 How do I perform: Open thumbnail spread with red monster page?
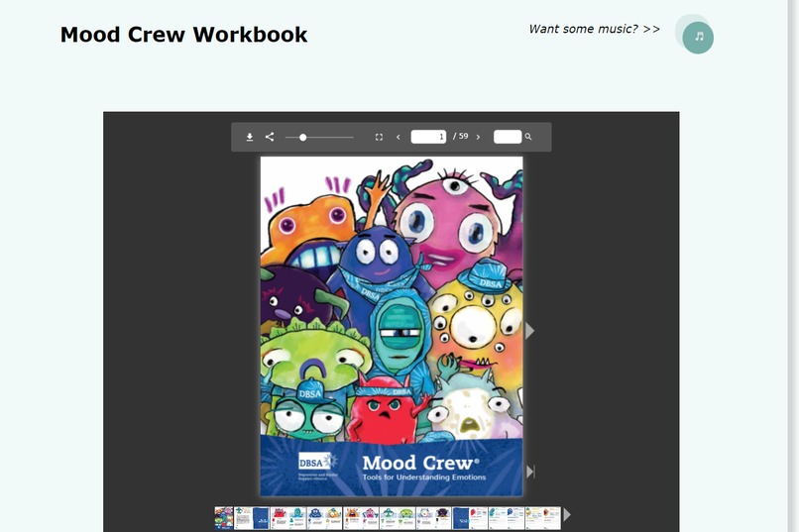287,518
